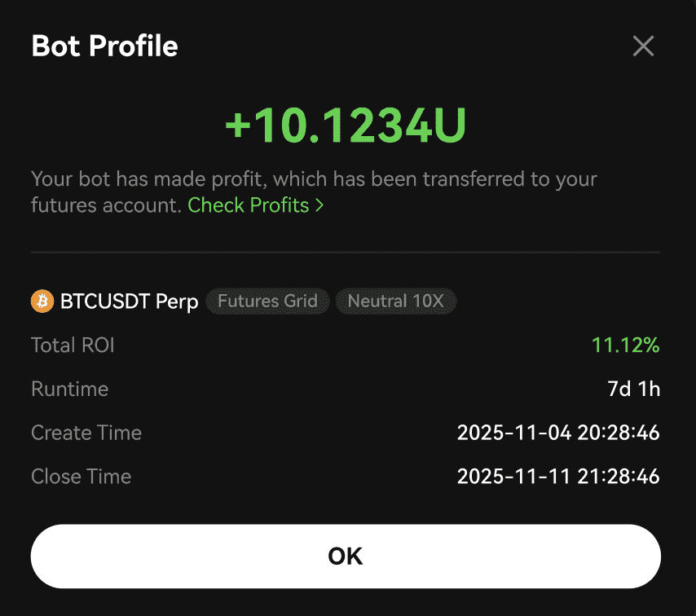
Task: Click the Total ROI label
Action: point(73,345)
